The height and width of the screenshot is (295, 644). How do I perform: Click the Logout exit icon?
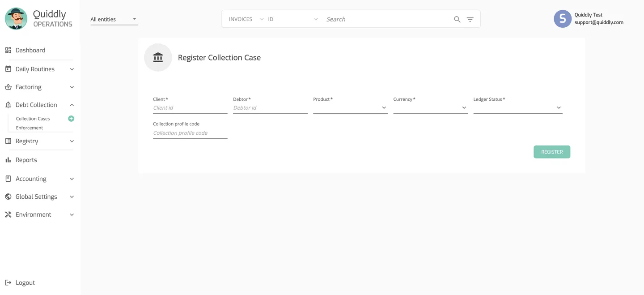[8, 282]
